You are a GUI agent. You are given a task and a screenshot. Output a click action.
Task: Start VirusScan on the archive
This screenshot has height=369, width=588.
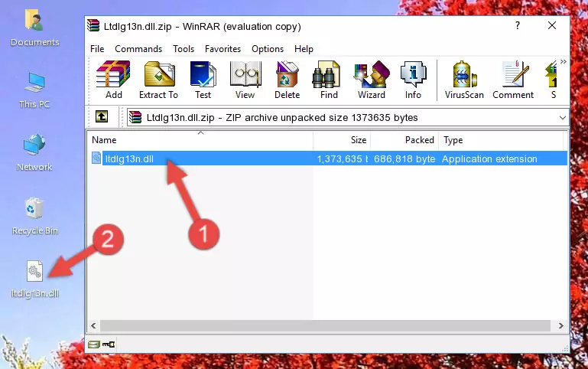(464, 80)
